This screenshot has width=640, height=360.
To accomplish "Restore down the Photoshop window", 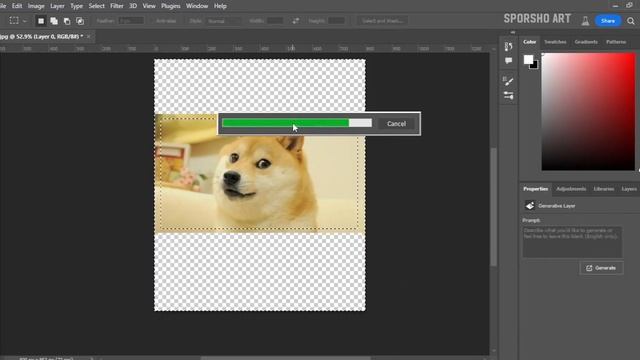I will 629,5.
